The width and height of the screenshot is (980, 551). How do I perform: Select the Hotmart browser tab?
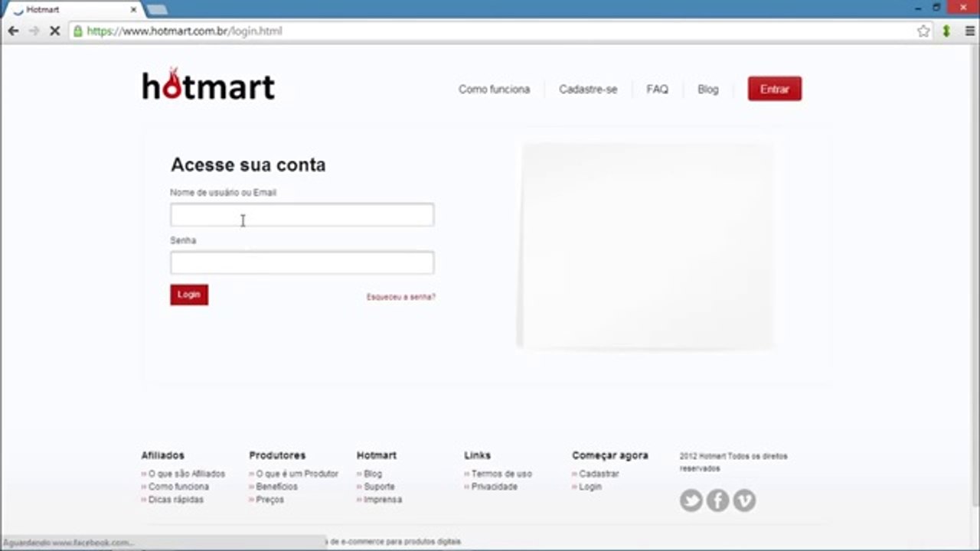pyautogui.click(x=74, y=10)
